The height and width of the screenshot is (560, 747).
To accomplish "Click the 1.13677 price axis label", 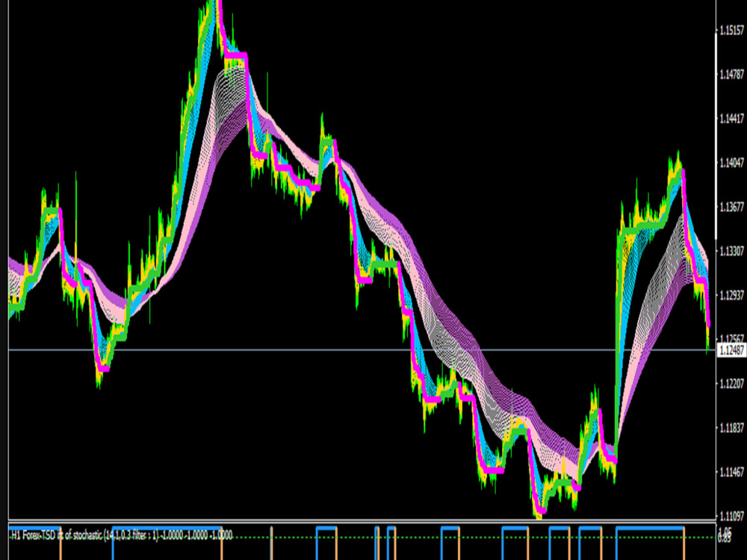I will (x=732, y=207).
